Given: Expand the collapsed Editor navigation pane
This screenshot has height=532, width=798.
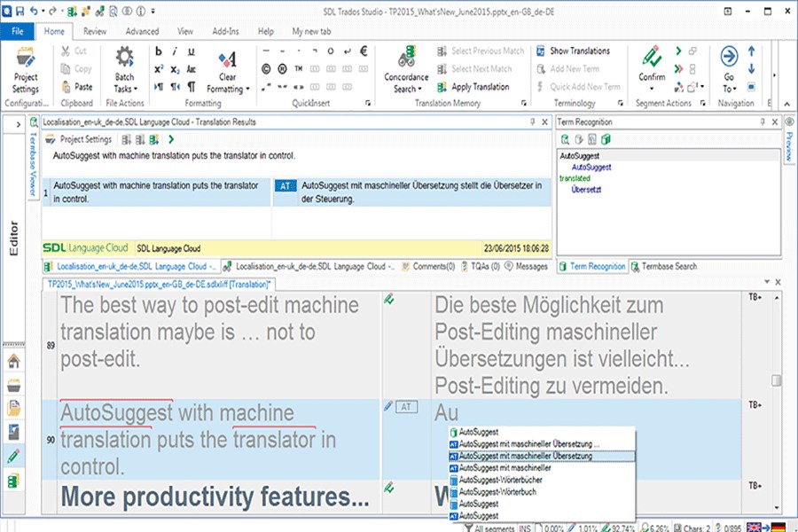Looking at the screenshot, I should (x=17, y=124).
